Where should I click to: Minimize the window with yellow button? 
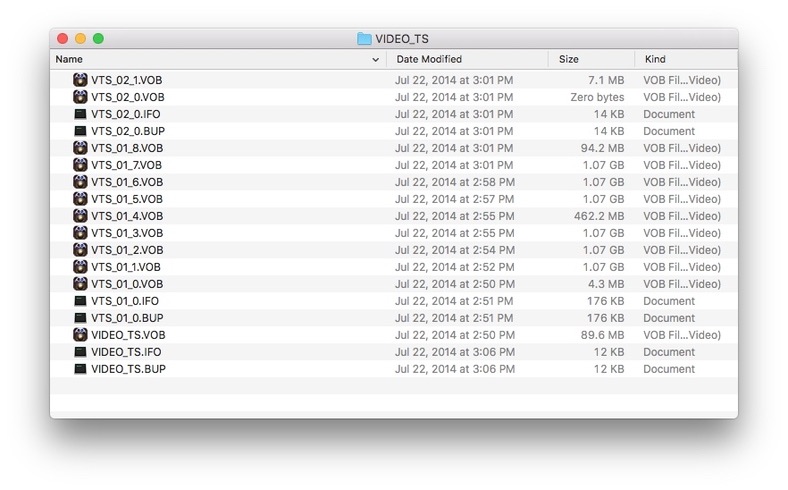80,38
